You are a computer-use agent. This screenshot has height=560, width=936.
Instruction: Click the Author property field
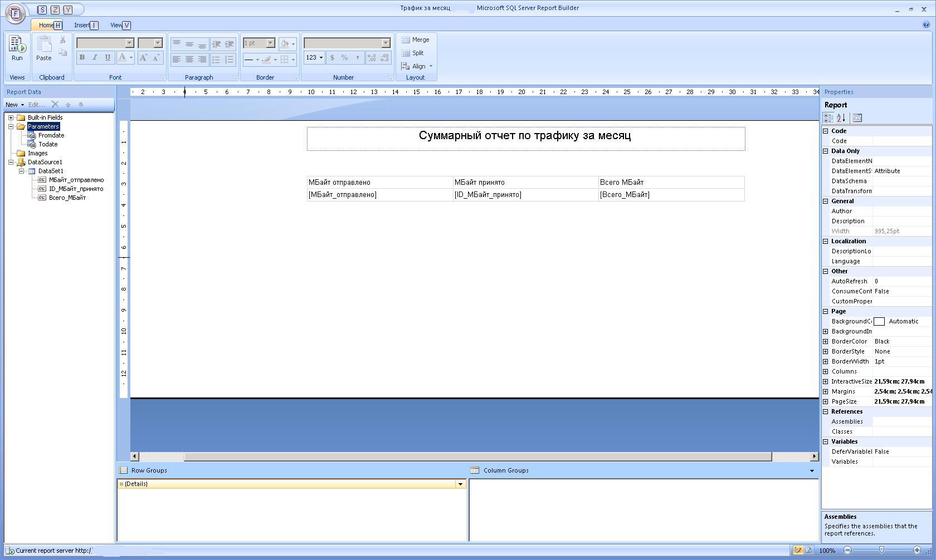click(901, 211)
